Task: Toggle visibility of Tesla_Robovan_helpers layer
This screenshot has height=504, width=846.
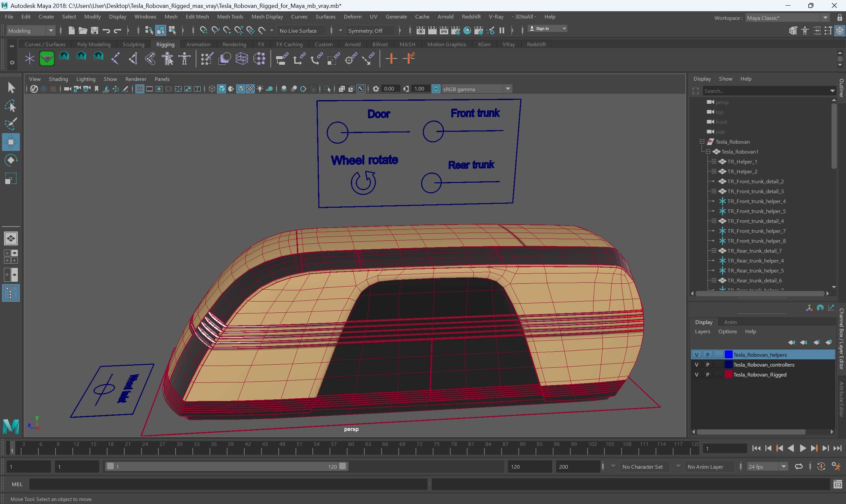Action: [x=697, y=355]
